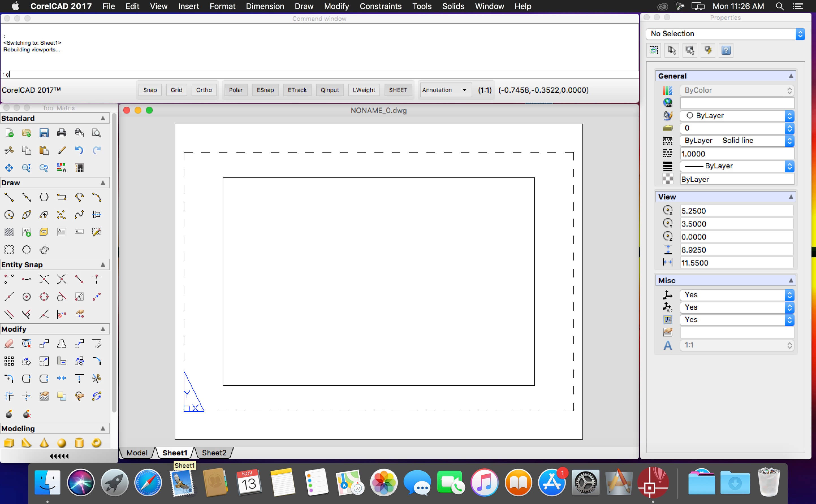
Task: Toggle the Snap button
Action: coord(150,90)
